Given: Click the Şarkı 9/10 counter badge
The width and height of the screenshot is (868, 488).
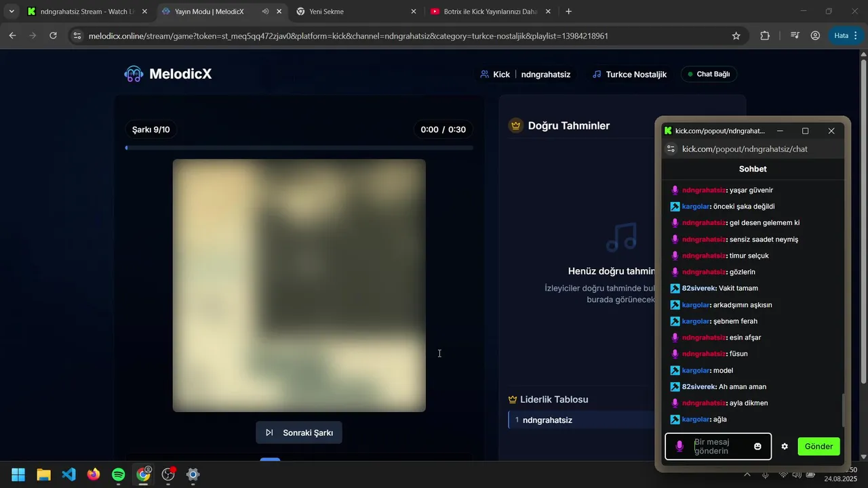Looking at the screenshot, I should [151, 129].
